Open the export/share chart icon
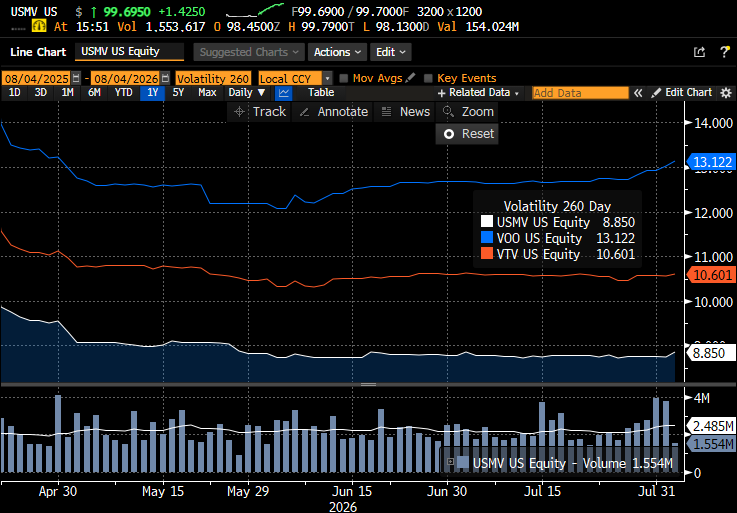The height and width of the screenshot is (513, 737). pyautogui.click(x=699, y=52)
